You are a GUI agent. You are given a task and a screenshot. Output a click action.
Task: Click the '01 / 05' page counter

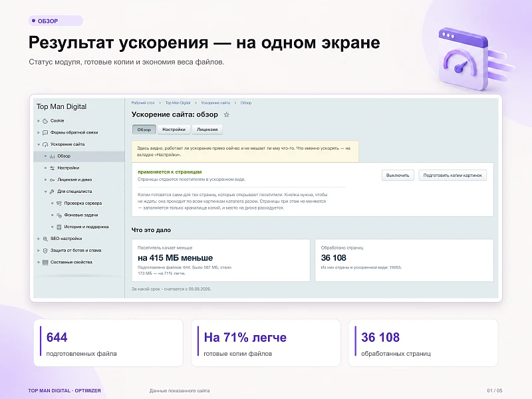495,391
